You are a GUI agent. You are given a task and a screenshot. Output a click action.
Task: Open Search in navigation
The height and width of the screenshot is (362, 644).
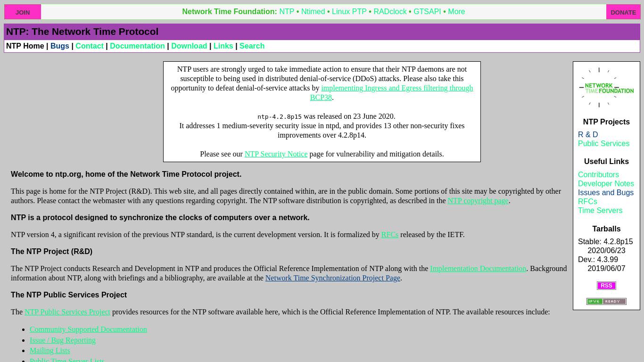click(x=252, y=46)
